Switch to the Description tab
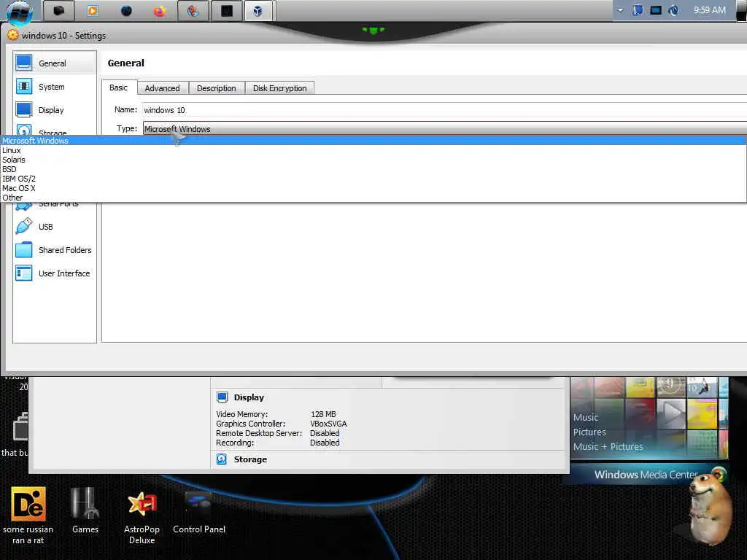 click(x=216, y=88)
